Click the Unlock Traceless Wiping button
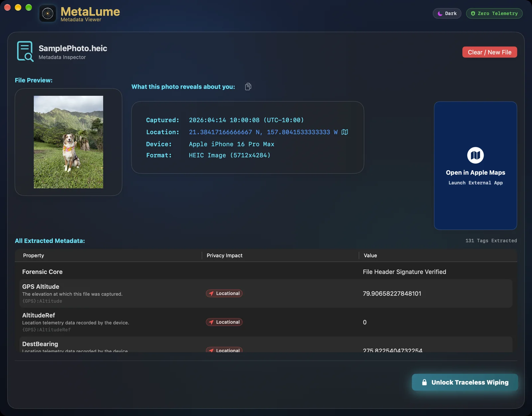 pos(465,382)
